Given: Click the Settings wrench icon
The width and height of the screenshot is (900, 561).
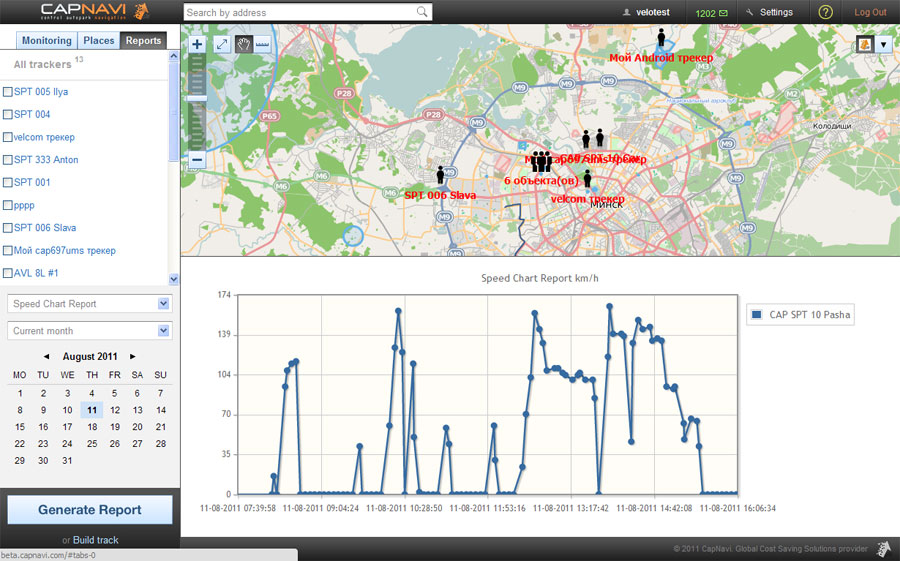Looking at the screenshot, I should pos(750,12).
